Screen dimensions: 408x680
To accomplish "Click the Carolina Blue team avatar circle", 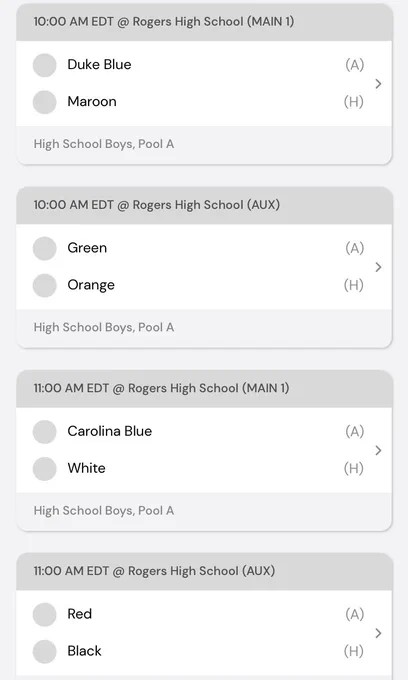I will click(x=45, y=432).
